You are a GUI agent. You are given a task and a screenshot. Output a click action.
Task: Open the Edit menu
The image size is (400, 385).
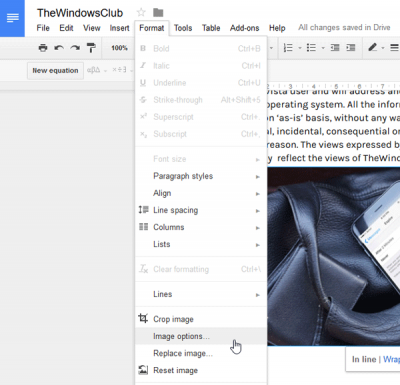(x=66, y=28)
